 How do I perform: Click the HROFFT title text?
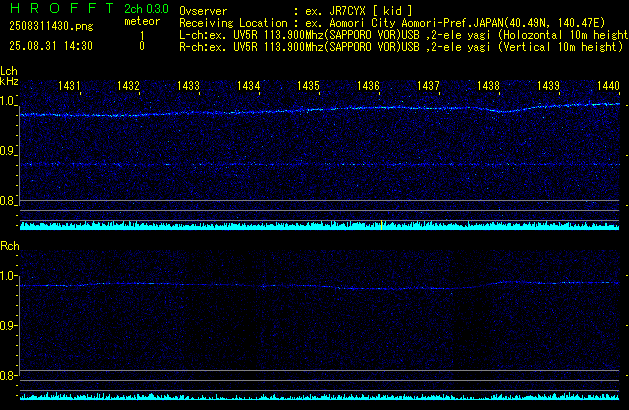click(61, 8)
